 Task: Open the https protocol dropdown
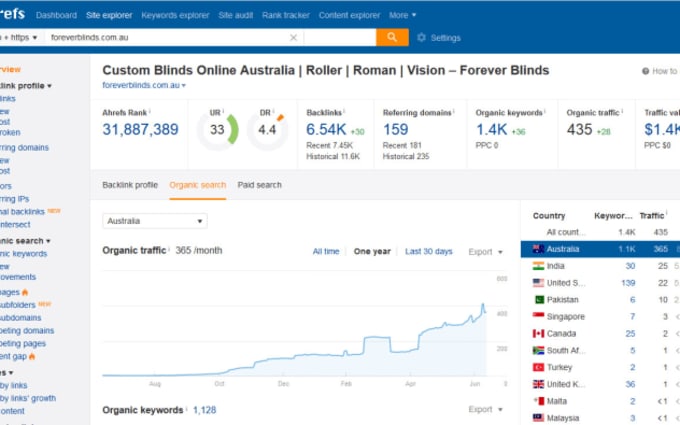tap(20, 38)
